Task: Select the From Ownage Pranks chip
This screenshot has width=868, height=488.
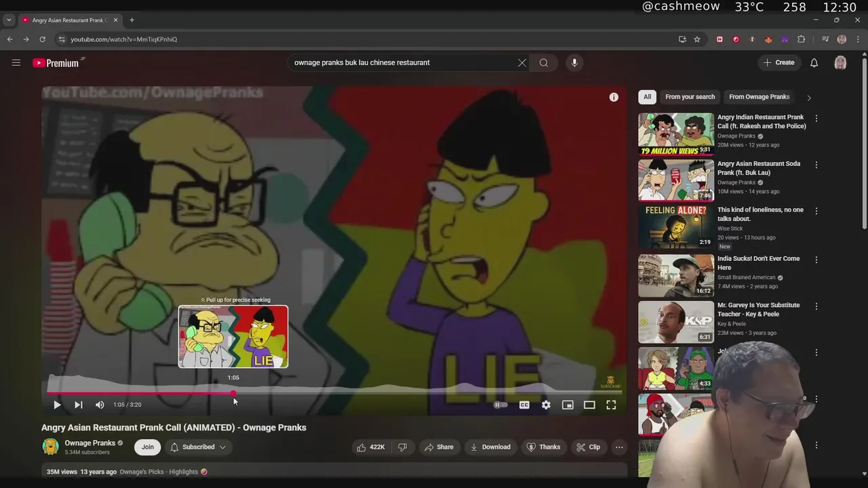Action: tap(759, 97)
